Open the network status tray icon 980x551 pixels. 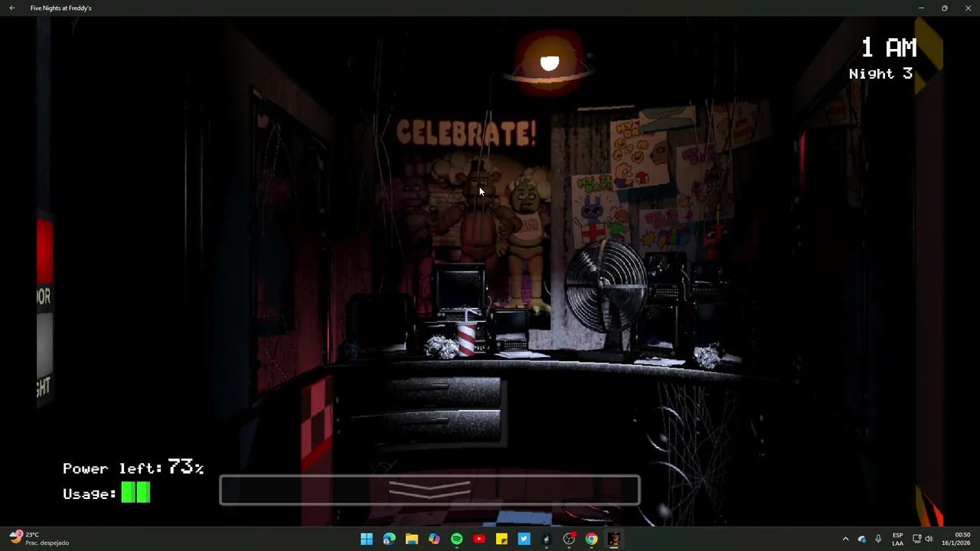[x=916, y=539]
